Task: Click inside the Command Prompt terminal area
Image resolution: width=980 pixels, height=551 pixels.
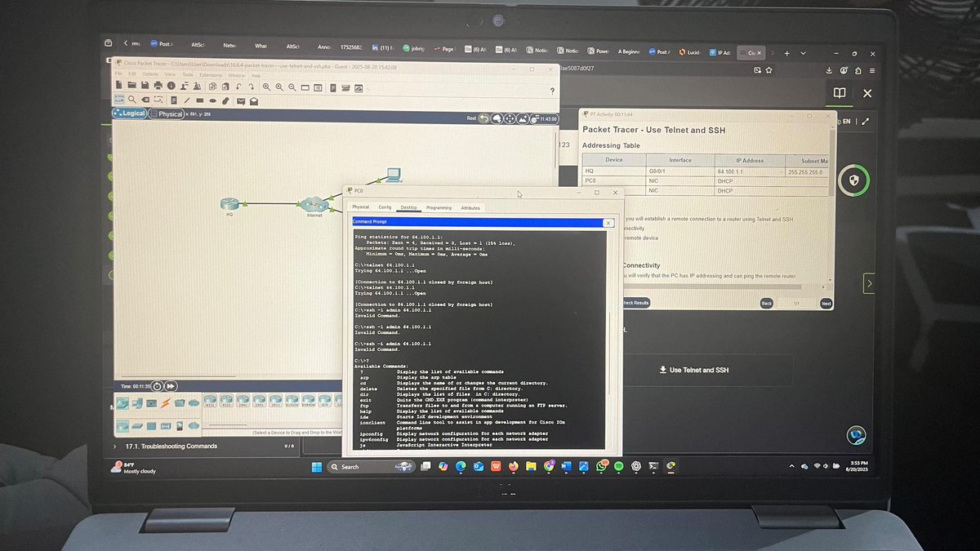Action: pos(479,339)
